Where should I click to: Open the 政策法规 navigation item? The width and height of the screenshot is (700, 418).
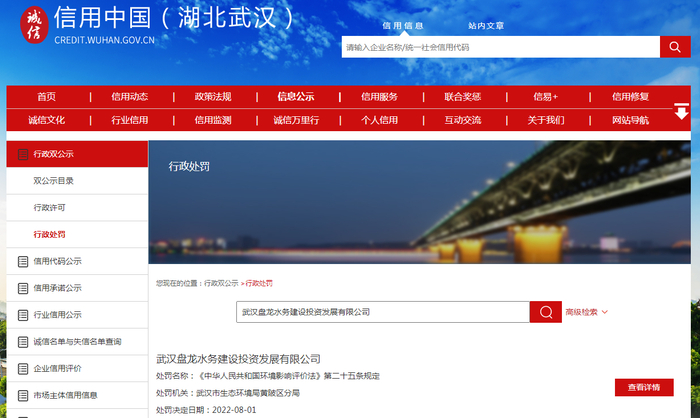213,97
